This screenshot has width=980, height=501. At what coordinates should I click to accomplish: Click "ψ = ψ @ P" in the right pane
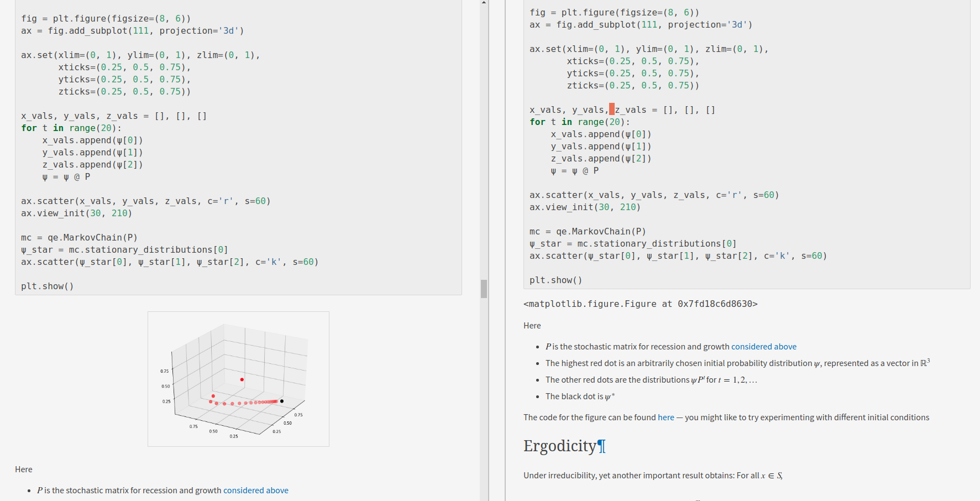575,171
